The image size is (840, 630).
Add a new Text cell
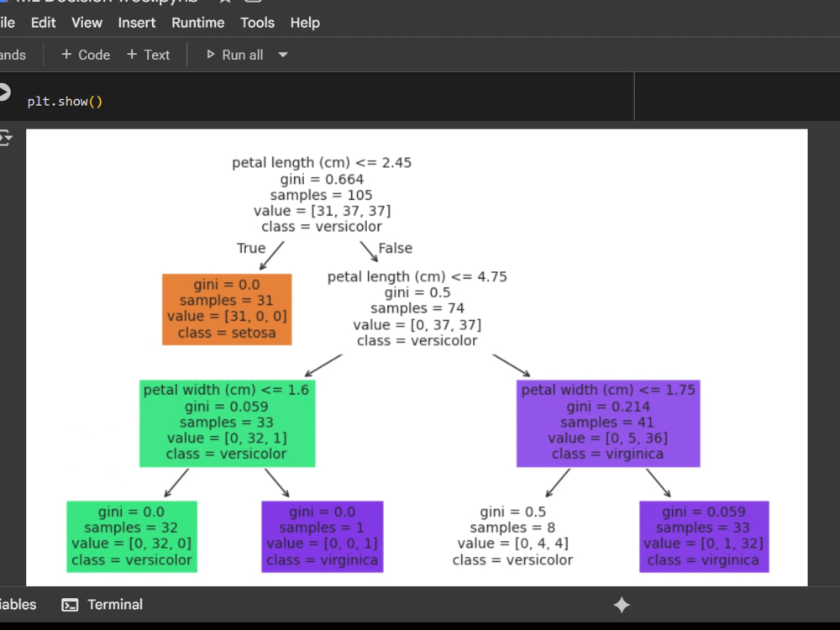[x=149, y=55]
